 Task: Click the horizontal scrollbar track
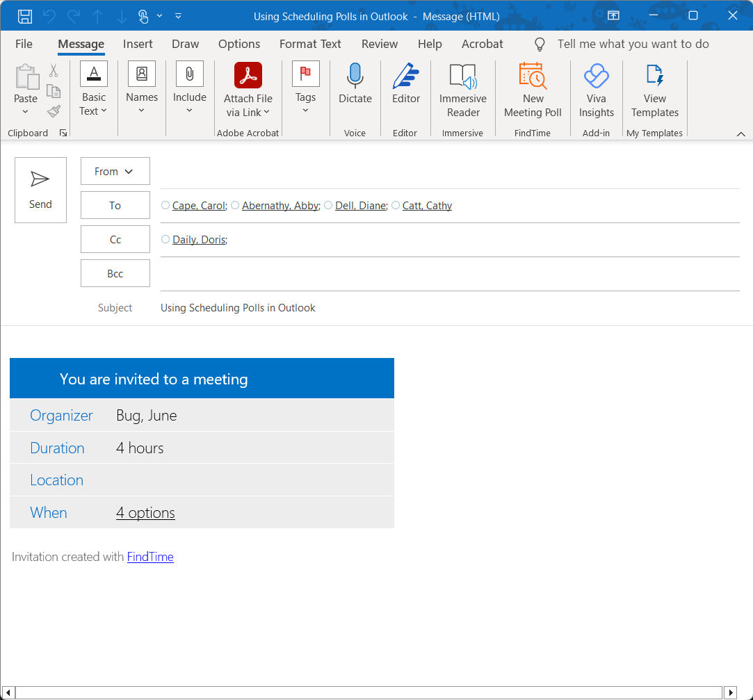(369, 693)
